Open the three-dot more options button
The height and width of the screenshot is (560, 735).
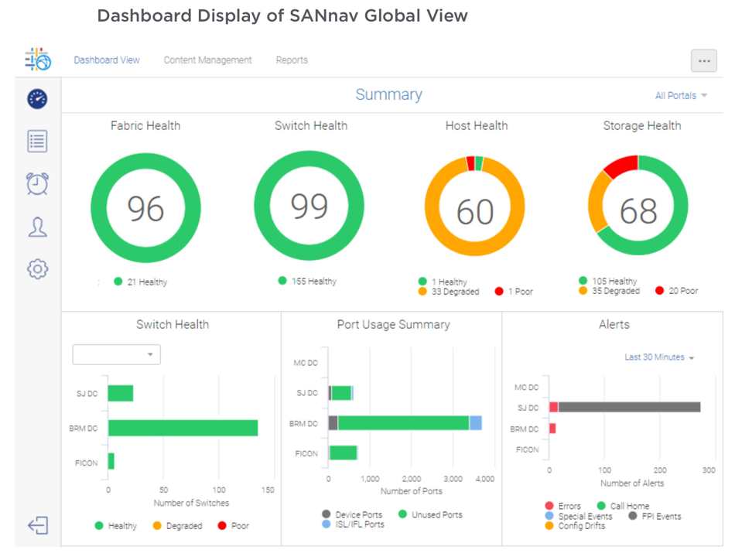[x=703, y=60]
